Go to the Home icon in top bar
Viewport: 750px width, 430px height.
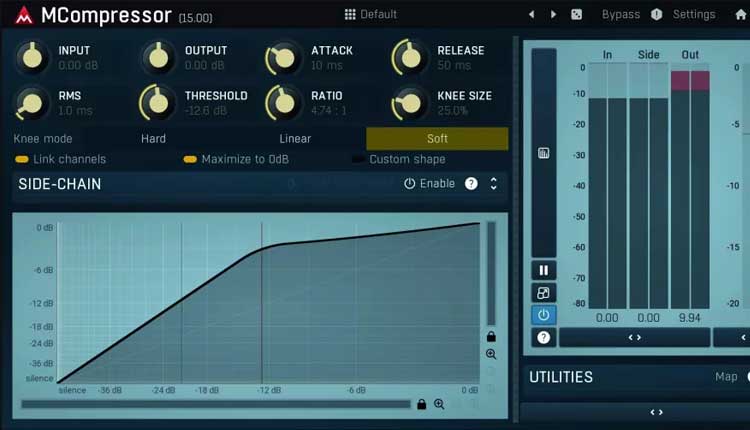pyautogui.click(x=740, y=14)
